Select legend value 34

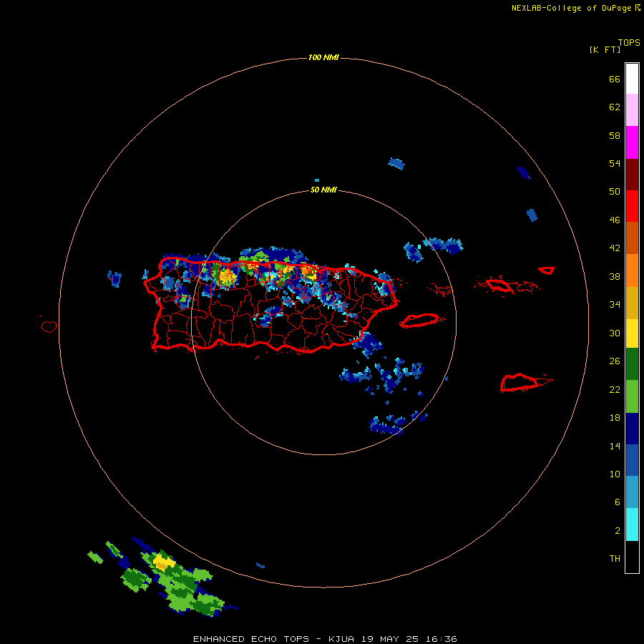coord(615,304)
